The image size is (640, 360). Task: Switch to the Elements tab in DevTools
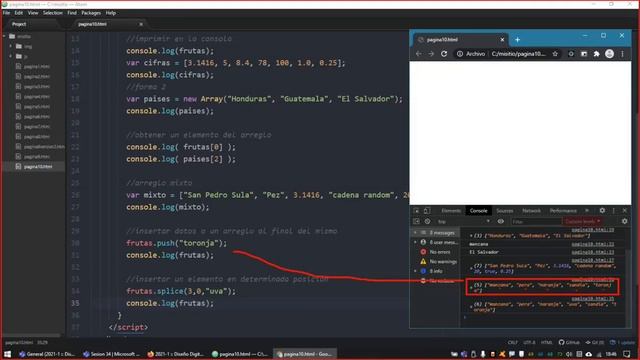(x=451, y=211)
